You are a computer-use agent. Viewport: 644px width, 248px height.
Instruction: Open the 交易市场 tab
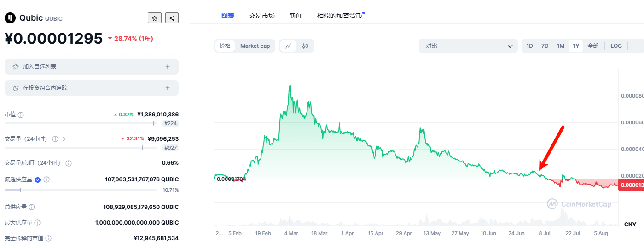pyautogui.click(x=262, y=16)
